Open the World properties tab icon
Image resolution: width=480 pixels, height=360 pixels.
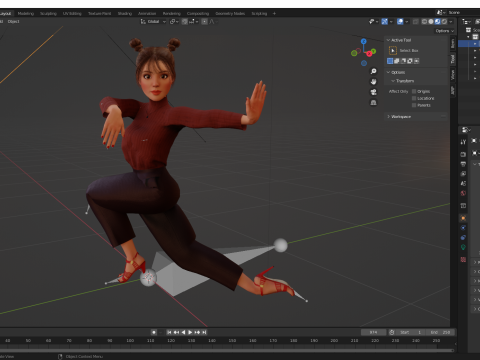point(463,193)
